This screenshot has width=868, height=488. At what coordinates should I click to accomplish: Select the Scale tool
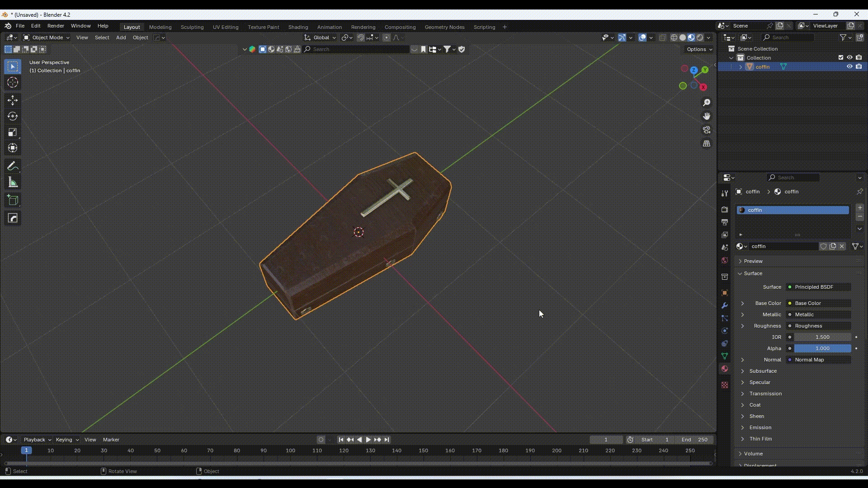tap(13, 132)
